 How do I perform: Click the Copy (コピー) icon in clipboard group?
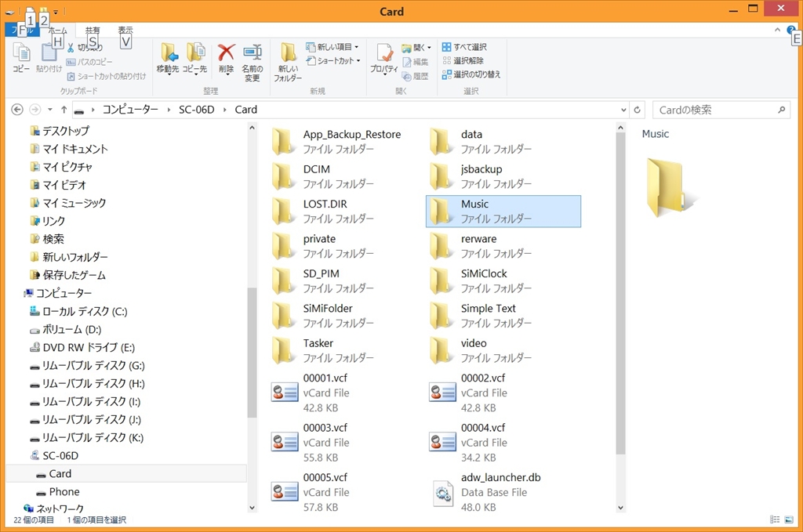pos(21,53)
